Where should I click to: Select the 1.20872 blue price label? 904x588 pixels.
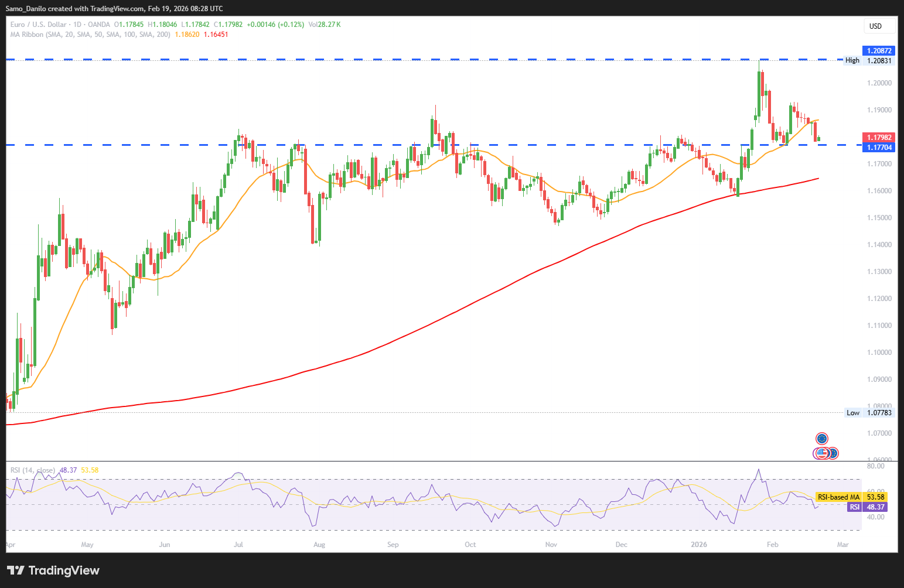coord(879,51)
